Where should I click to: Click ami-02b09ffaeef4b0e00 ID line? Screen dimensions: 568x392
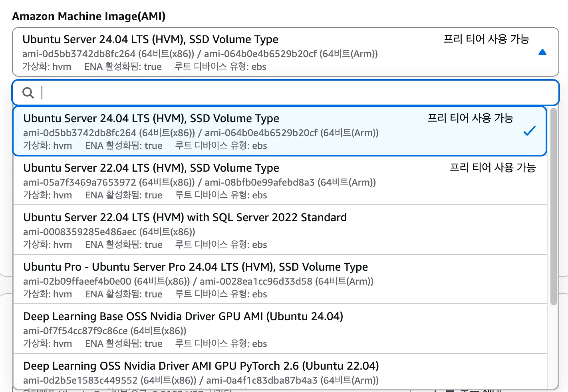point(198,281)
